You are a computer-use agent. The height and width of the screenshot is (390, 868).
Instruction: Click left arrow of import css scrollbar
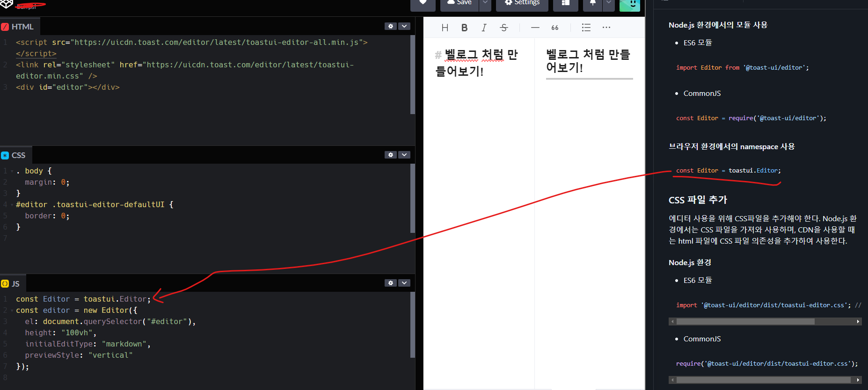pos(672,322)
